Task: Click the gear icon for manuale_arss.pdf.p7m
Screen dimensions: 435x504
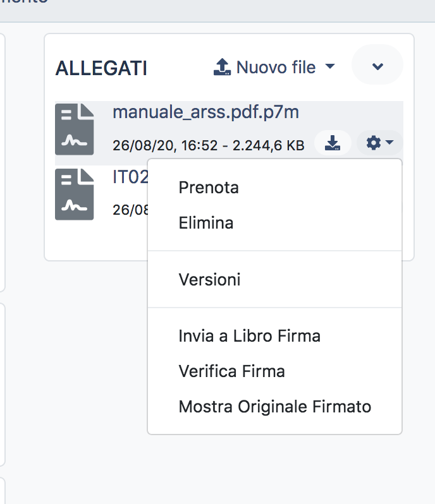Action: pyautogui.click(x=374, y=144)
